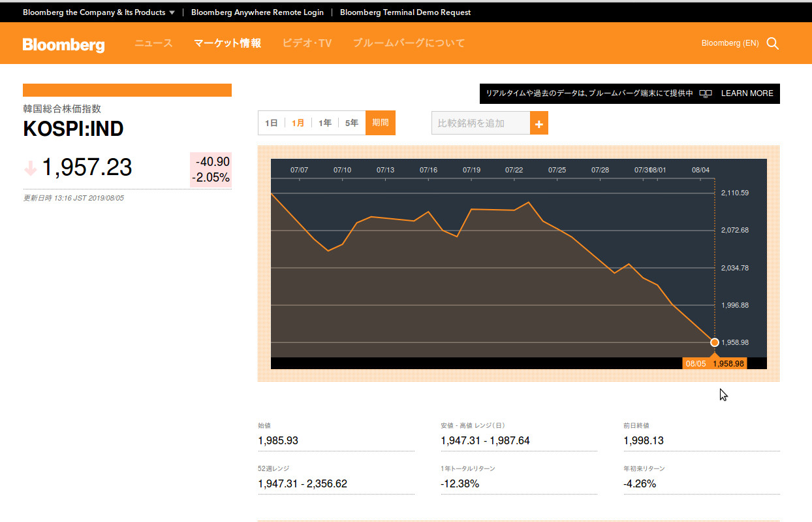Image resolution: width=812 pixels, height=522 pixels.
Task: Click the orange plus add-comparison button
Action: point(539,123)
